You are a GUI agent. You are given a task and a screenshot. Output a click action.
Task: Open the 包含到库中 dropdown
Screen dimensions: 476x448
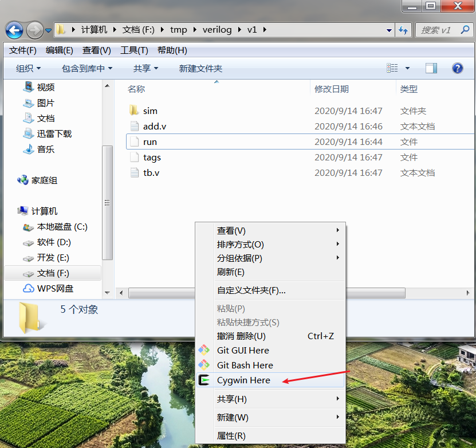pyautogui.click(x=87, y=68)
